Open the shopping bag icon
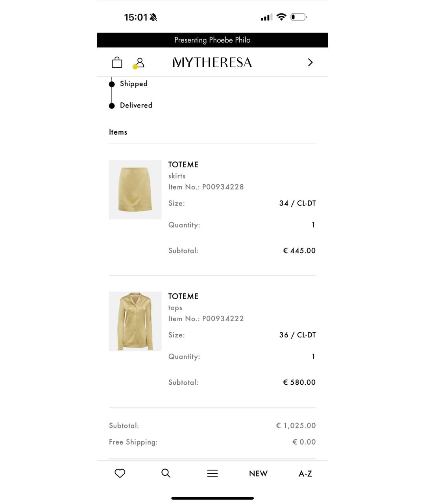425x504 pixels. pos(117,62)
